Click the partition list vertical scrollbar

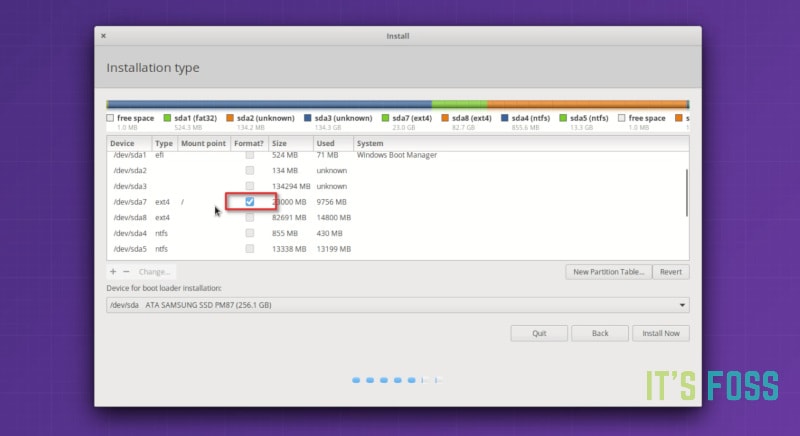686,192
